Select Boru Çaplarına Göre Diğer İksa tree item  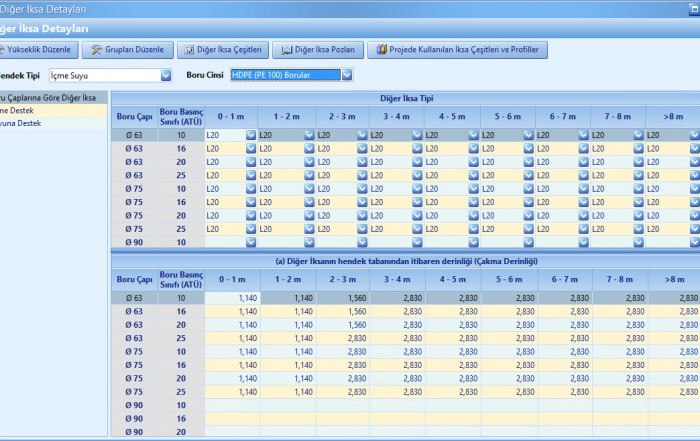tap(50, 98)
